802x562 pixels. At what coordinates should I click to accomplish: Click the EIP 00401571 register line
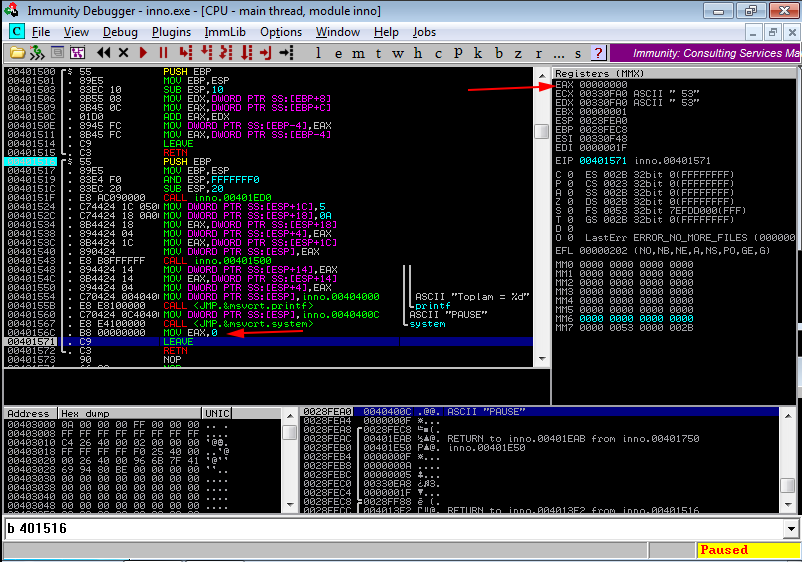(x=633, y=161)
